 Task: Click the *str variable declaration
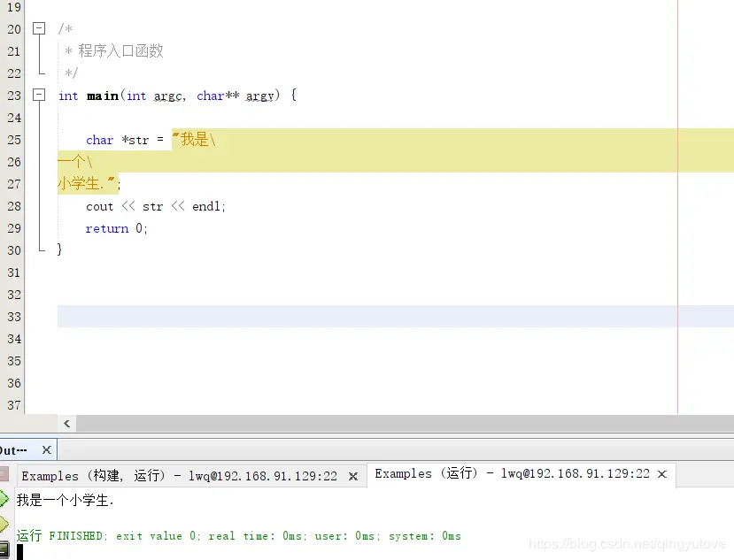[x=135, y=140]
